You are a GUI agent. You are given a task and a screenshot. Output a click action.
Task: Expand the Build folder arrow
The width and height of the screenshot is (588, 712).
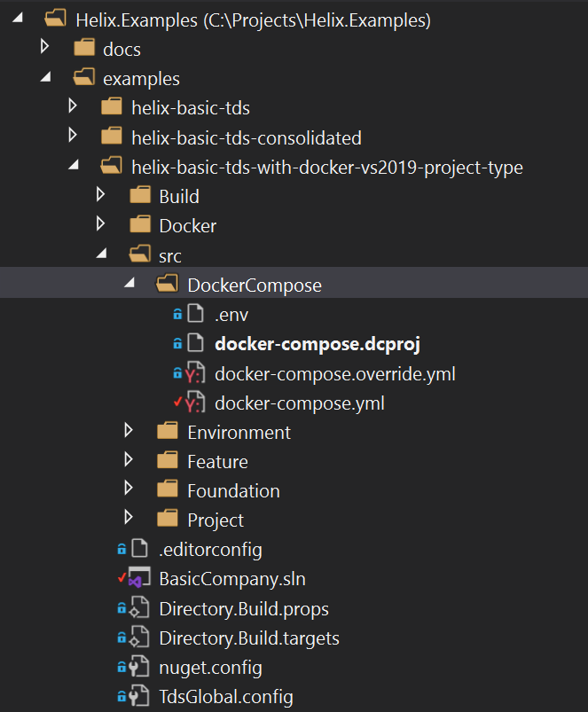coord(100,196)
